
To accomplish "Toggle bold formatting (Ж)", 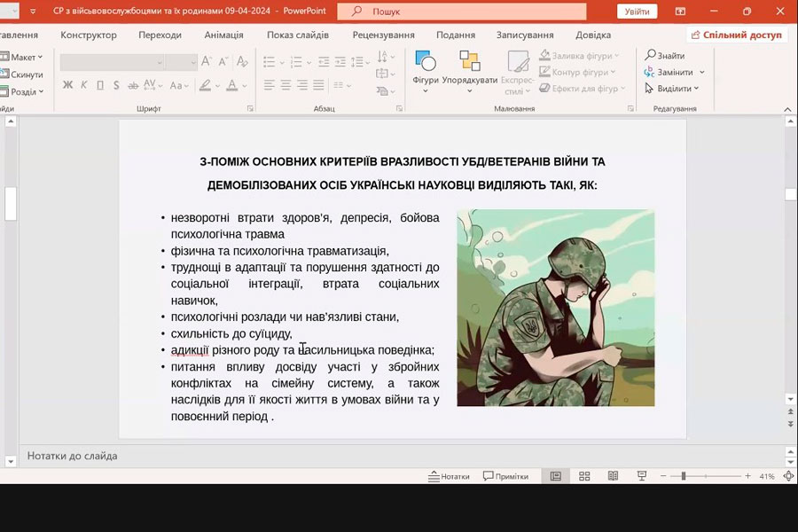I will point(68,85).
